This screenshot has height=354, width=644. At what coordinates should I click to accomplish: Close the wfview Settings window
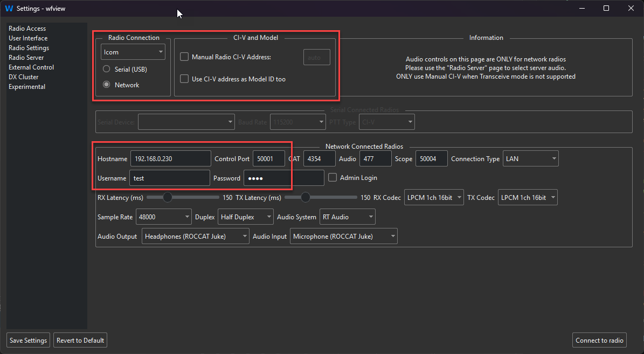(631, 8)
